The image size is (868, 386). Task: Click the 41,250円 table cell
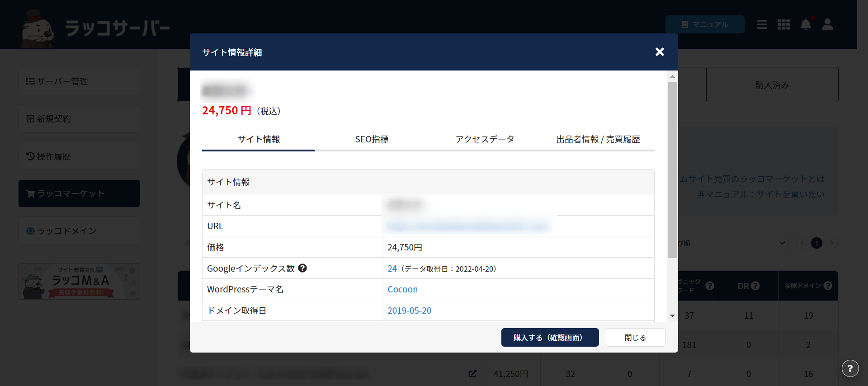point(511,374)
